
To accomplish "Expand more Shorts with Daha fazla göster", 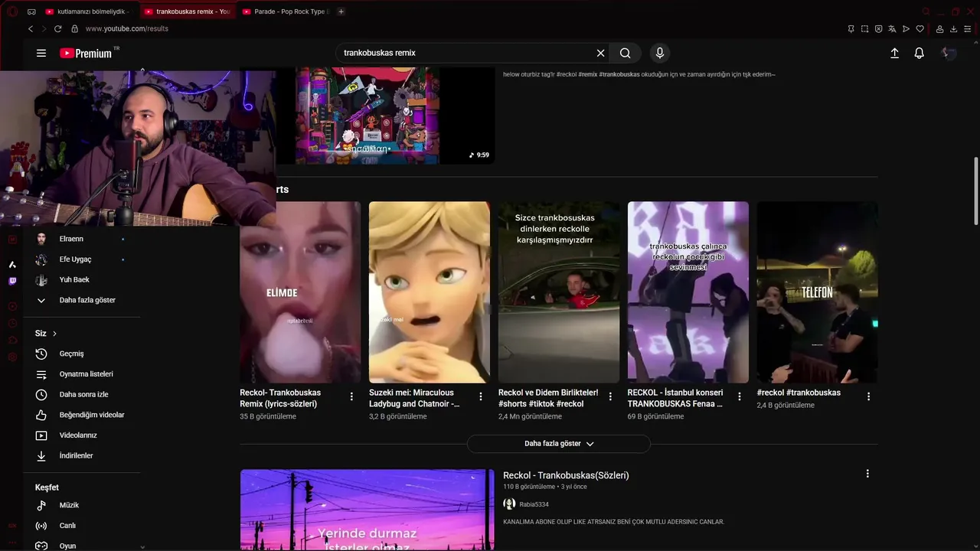I will pos(559,444).
